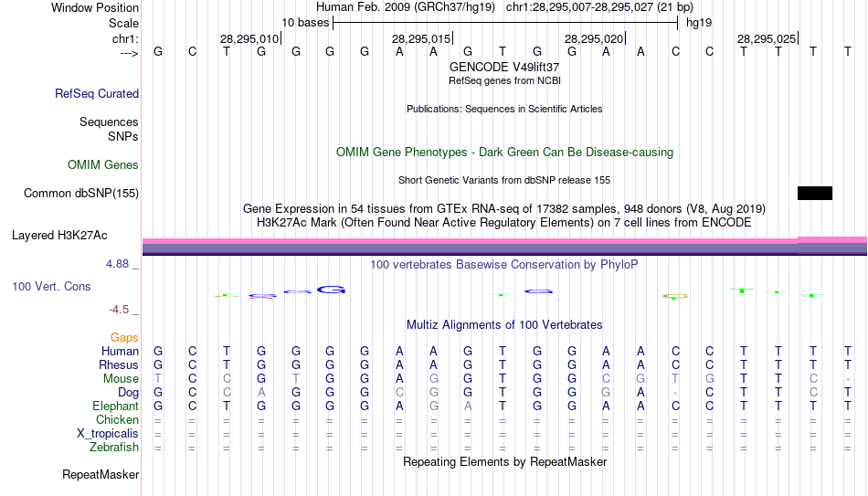Click the ---> strand direction arrow
868x496 pixels.
tap(130, 53)
